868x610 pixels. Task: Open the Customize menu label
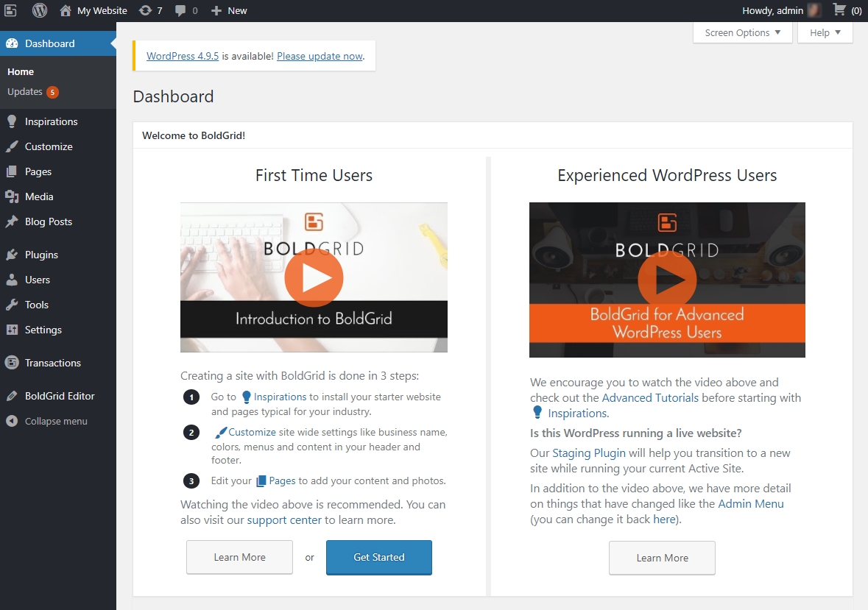[x=49, y=146]
